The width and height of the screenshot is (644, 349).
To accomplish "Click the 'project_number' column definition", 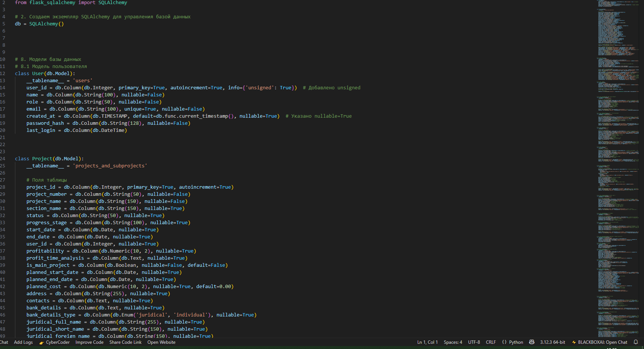I will (108, 194).
